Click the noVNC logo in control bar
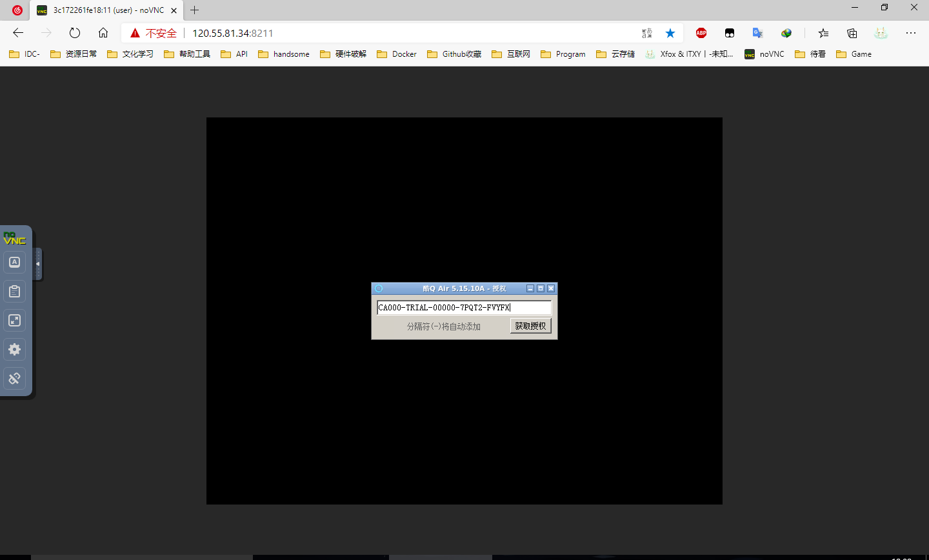 (x=14, y=238)
